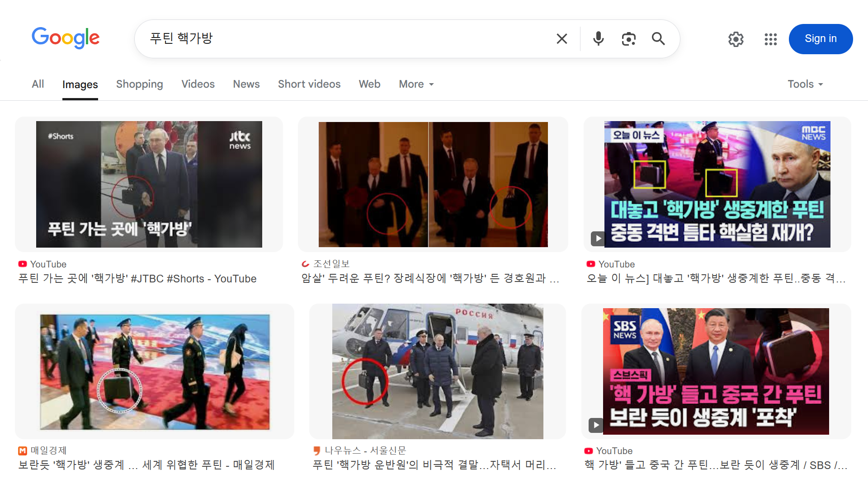Open Google Lens image search icon
The width and height of the screenshot is (868, 488).
point(628,39)
